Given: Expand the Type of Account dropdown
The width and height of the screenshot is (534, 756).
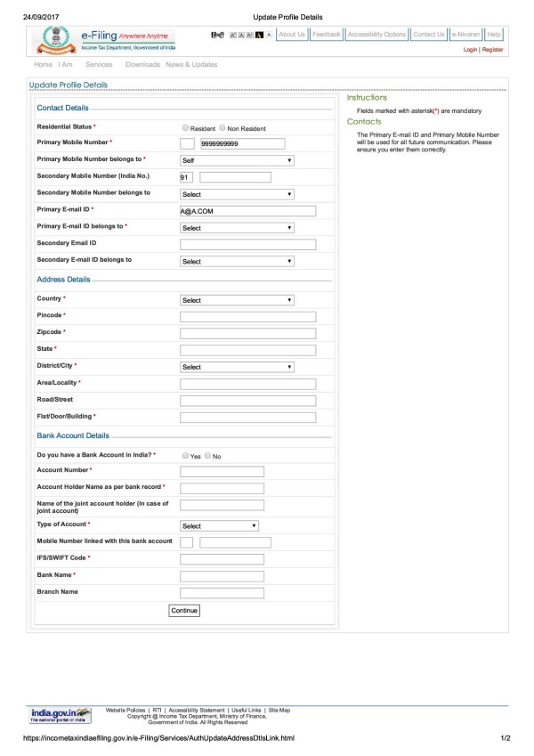Looking at the screenshot, I should (219, 526).
